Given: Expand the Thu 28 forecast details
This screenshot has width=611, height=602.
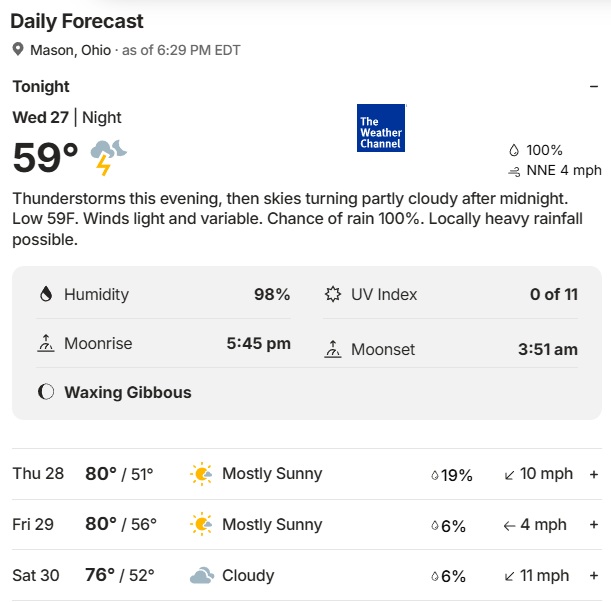Looking at the screenshot, I should click(x=594, y=474).
